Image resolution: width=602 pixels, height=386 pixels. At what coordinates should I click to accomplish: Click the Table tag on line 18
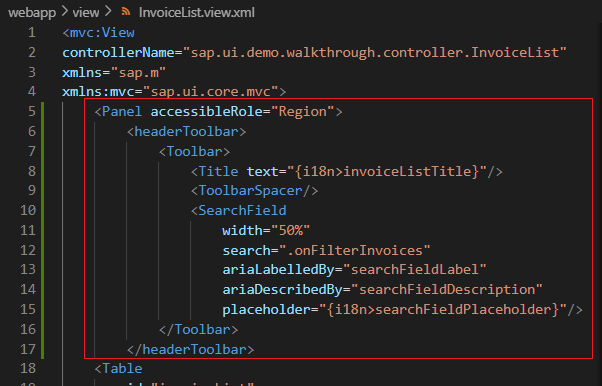tap(118, 368)
